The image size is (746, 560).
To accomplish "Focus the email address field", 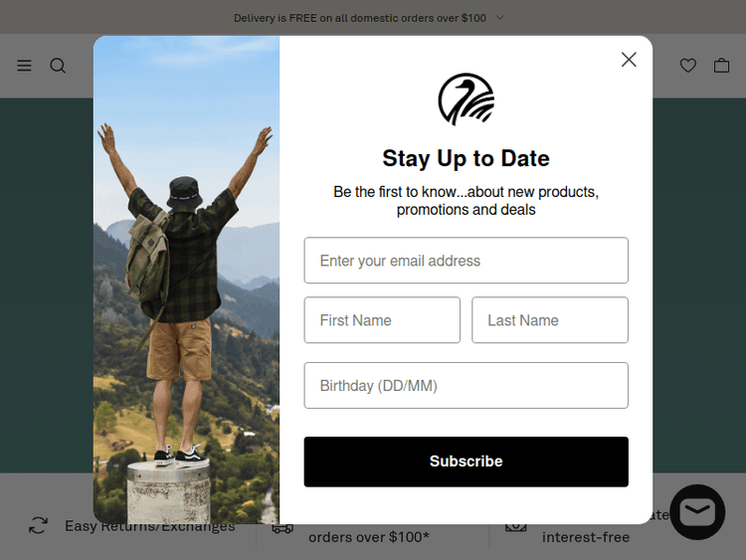I will tap(466, 261).
